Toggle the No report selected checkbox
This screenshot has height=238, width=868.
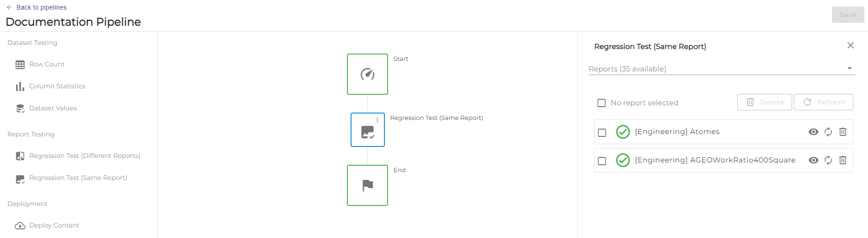[602, 103]
